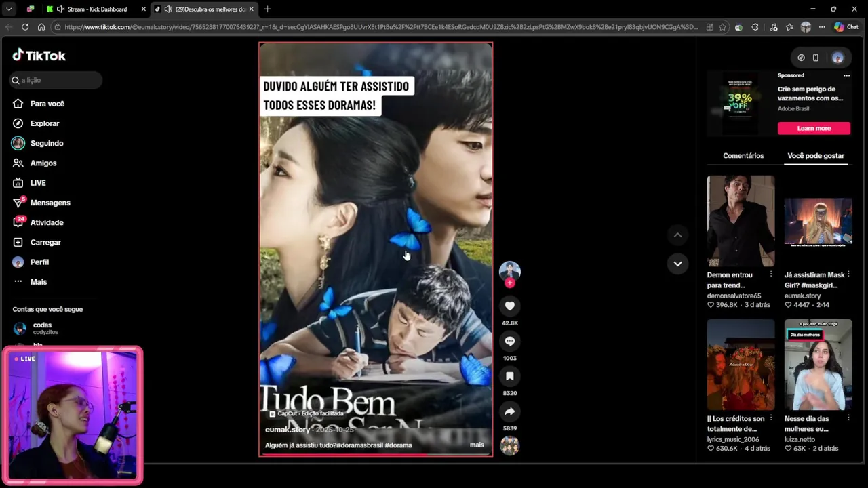Bookmark this page with the star icon
The image size is (868, 488).
click(x=722, y=27)
